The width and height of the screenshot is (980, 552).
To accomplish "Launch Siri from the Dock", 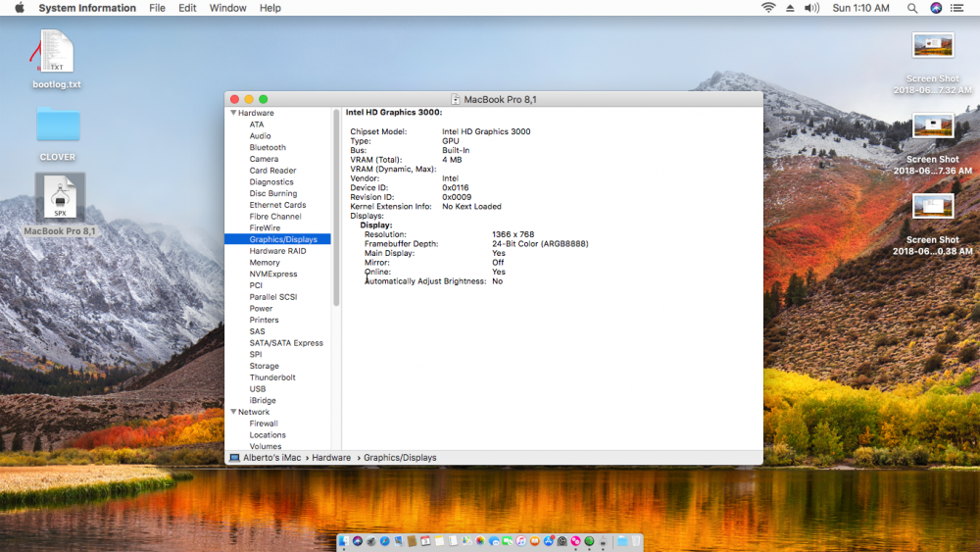I will (x=358, y=541).
